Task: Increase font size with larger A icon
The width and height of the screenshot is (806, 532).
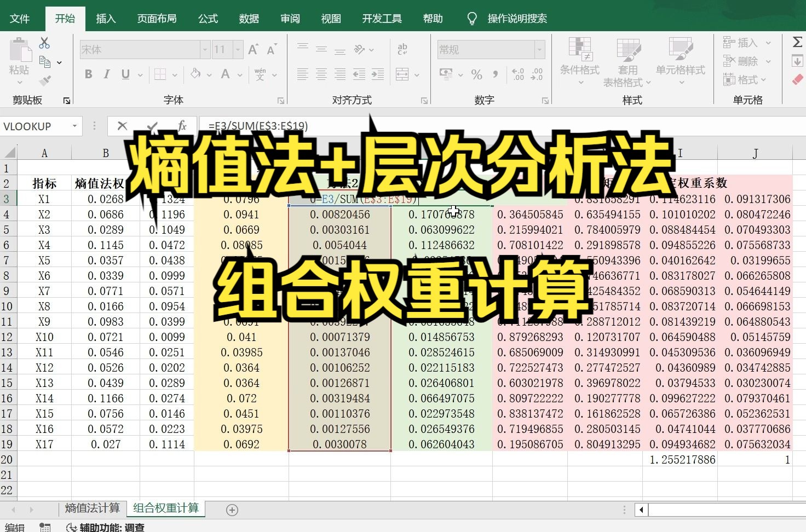Action: pos(253,49)
